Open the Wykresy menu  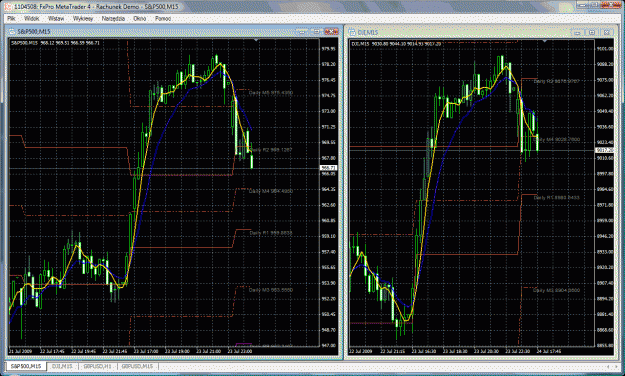tap(83, 19)
